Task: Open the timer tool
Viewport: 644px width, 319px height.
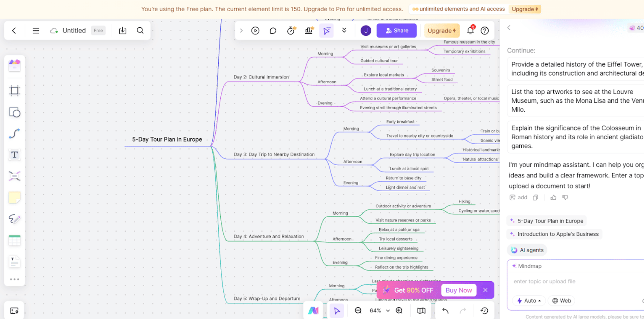Action: pos(291,31)
